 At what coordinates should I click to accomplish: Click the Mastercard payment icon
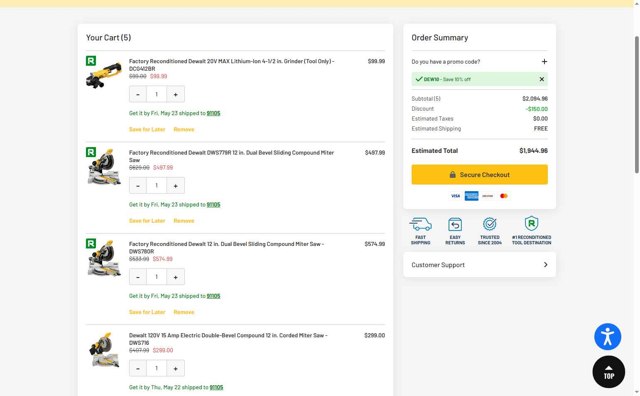pyautogui.click(x=504, y=196)
